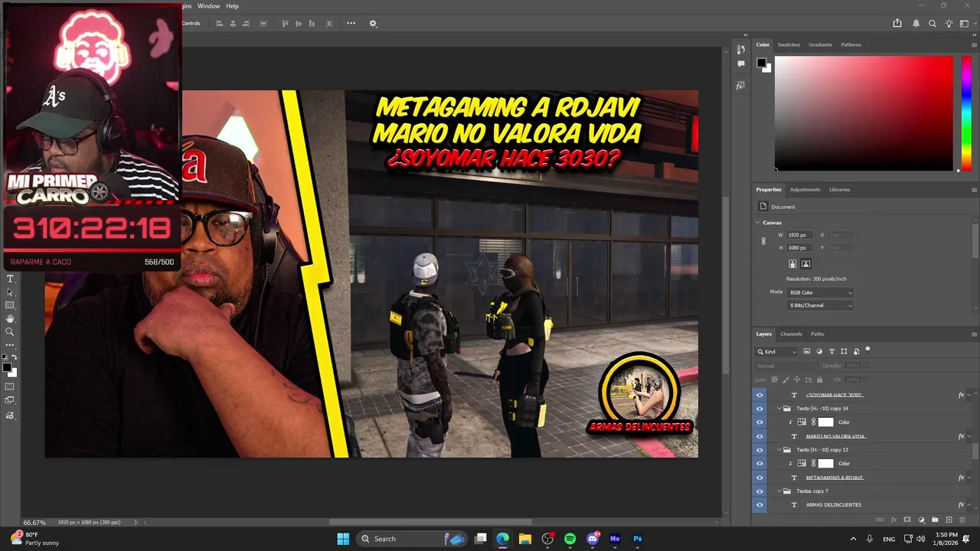The height and width of the screenshot is (551, 980).
Task: Select the Path Selection arrow tool
Action: [x=10, y=292]
